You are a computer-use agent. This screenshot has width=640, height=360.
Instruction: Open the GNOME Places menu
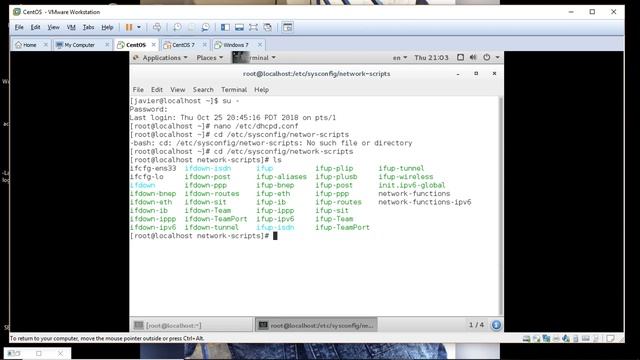210,58
